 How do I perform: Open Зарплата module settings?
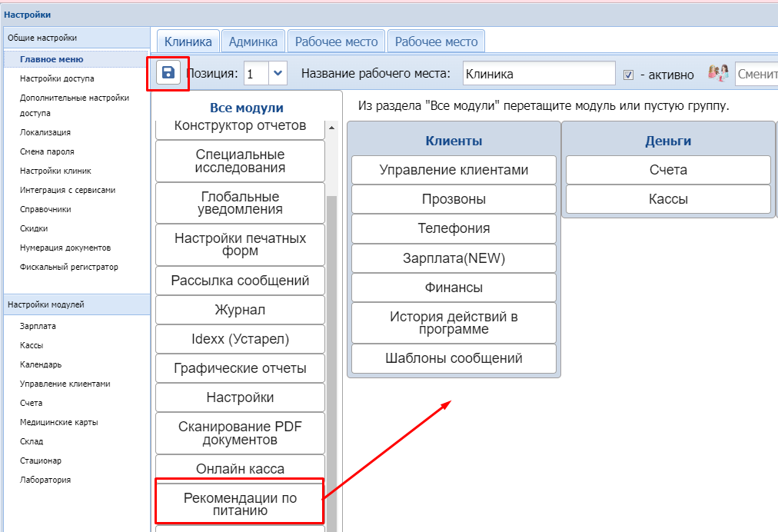point(38,326)
